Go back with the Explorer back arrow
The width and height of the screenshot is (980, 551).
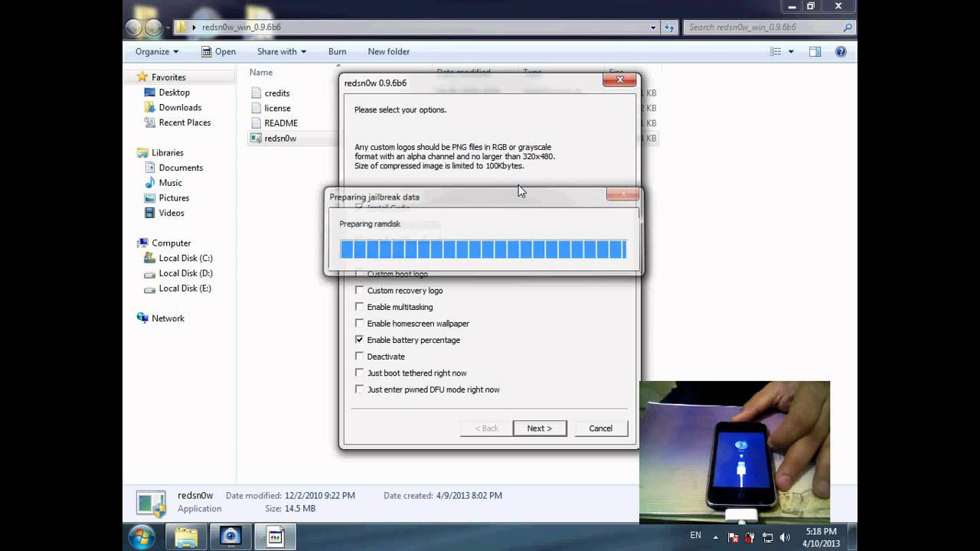[x=134, y=28]
